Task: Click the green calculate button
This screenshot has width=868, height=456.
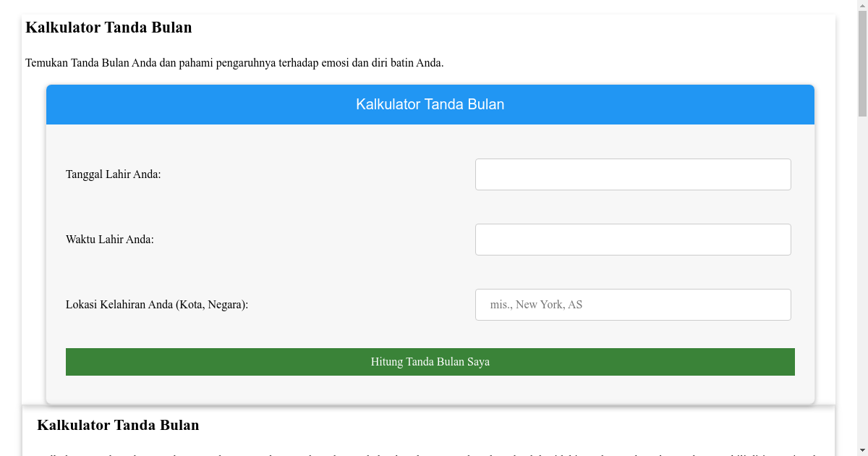Action: (x=430, y=361)
